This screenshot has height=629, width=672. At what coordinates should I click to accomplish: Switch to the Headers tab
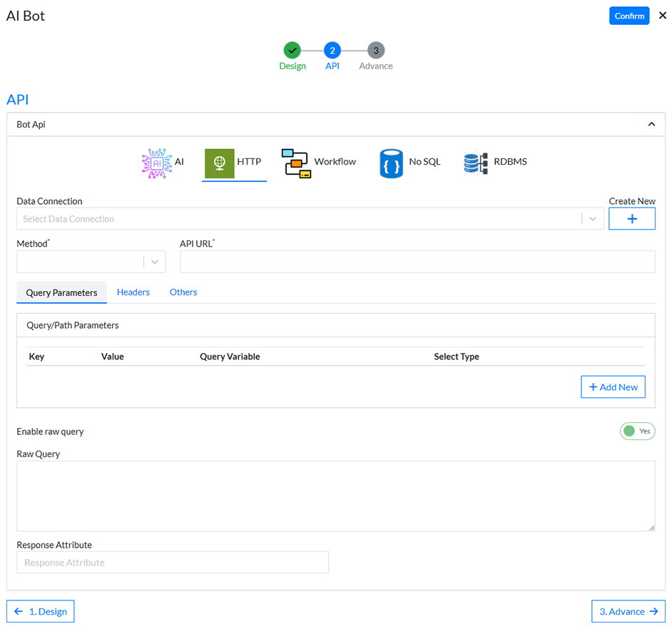click(x=133, y=292)
